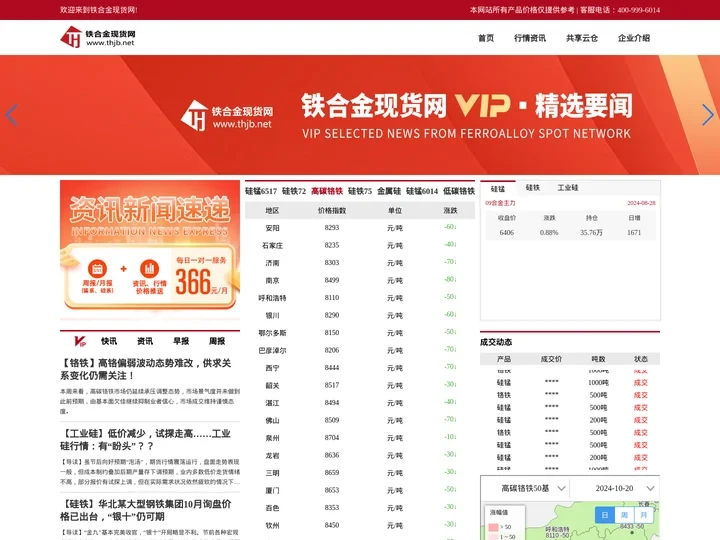Switch to the 周报 news tab
720x540 pixels.
(217, 341)
